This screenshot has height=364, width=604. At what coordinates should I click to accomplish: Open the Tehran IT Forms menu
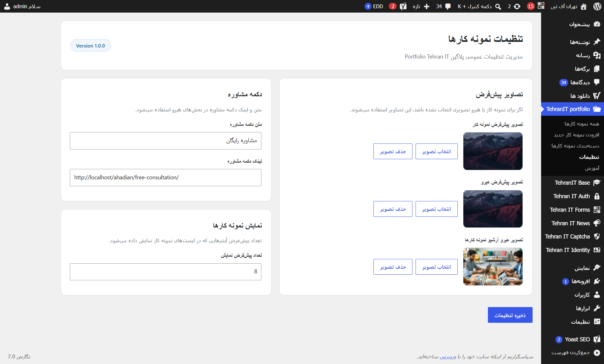(573, 210)
